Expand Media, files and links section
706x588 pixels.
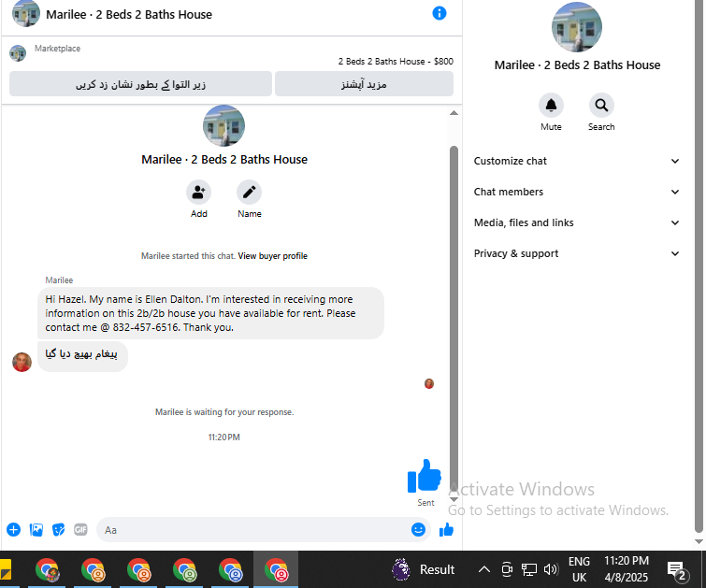tap(576, 222)
